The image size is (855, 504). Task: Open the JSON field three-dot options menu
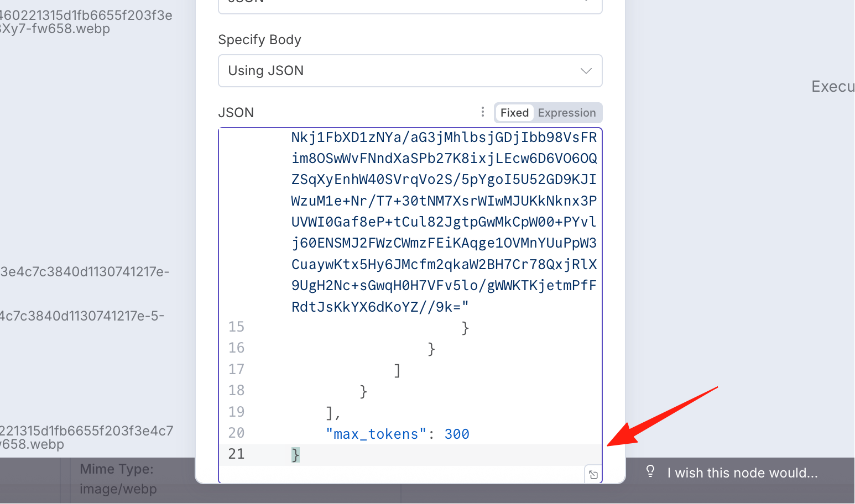pyautogui.click(x=482, y=112)
